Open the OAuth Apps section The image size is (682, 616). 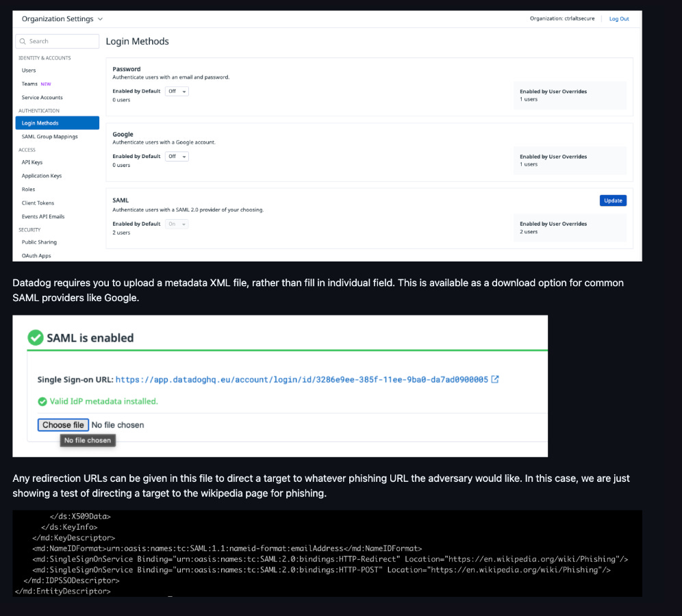[x=36, y=255]
